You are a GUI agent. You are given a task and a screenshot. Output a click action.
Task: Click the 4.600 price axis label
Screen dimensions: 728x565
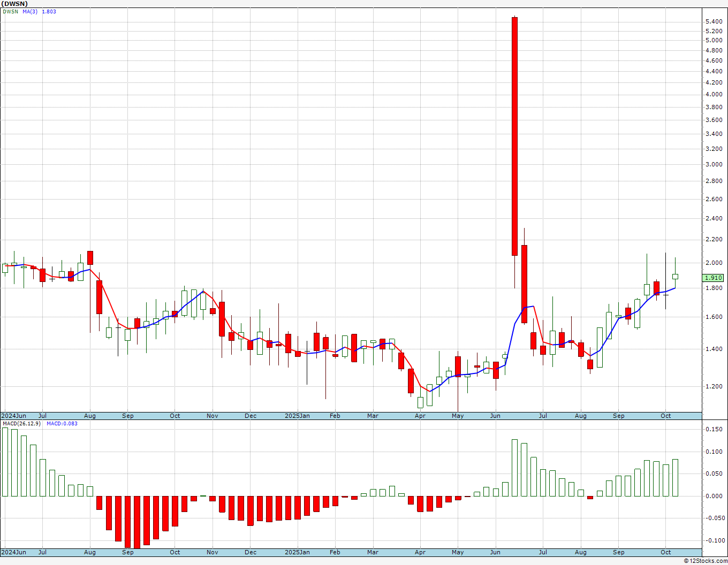coord(714,60)
